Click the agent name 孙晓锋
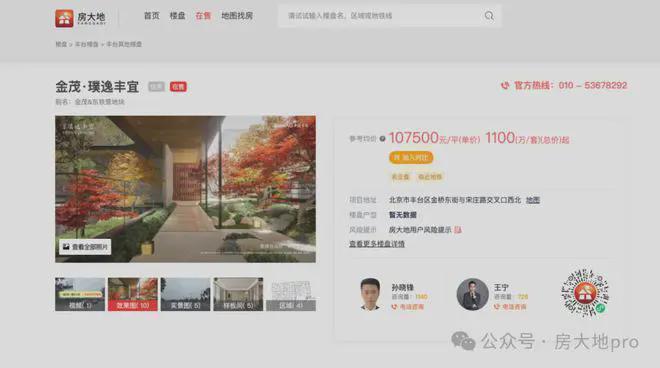 pyautogui.click(x=403, y=288)
